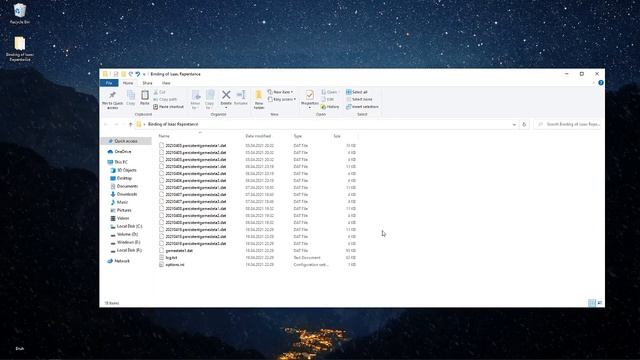Click Select none in the ribbon
This screenshot has height=360, width=640.
[359, 99]
